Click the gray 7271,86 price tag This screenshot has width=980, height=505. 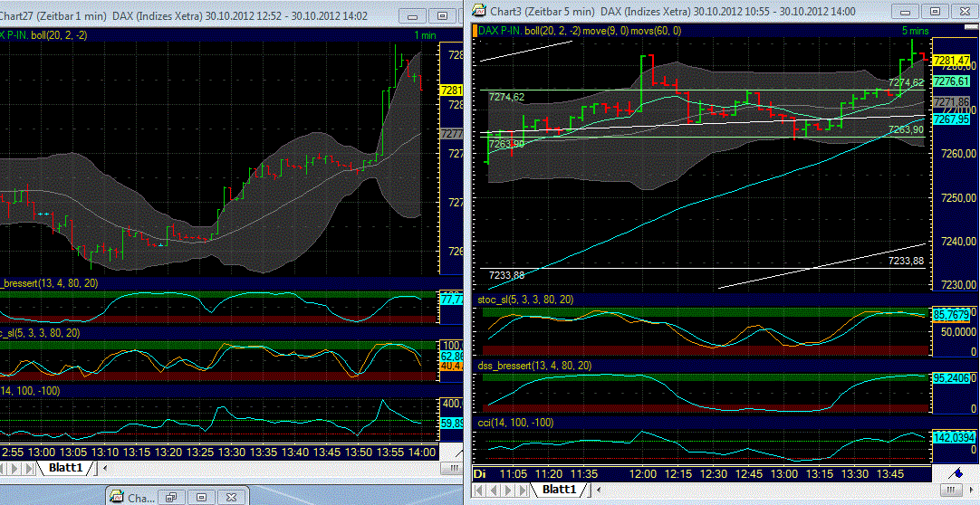pos(951,101)
